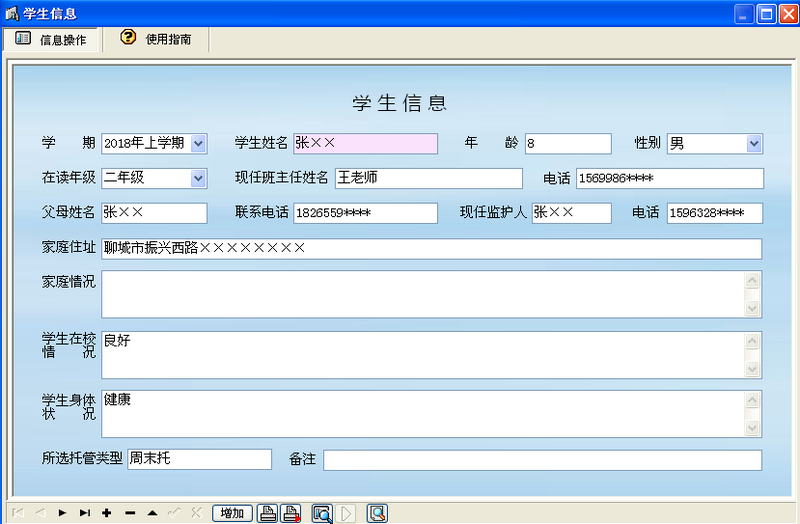Image resolution: width=800 pixels, height=524 pixels.
Task: Click 家庭情况 scrollbar down arrow
Action: pos(753,308)
